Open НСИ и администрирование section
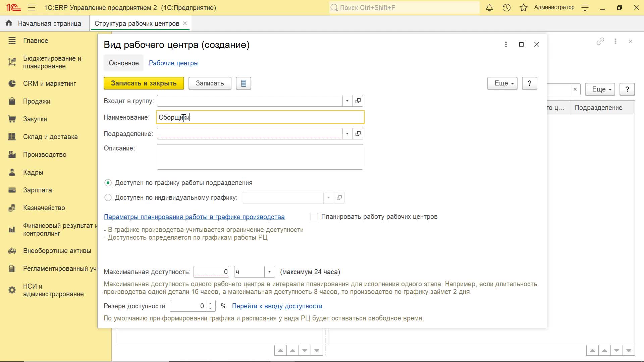The width and height of the screenshot is (644, 362). point(53,290)
